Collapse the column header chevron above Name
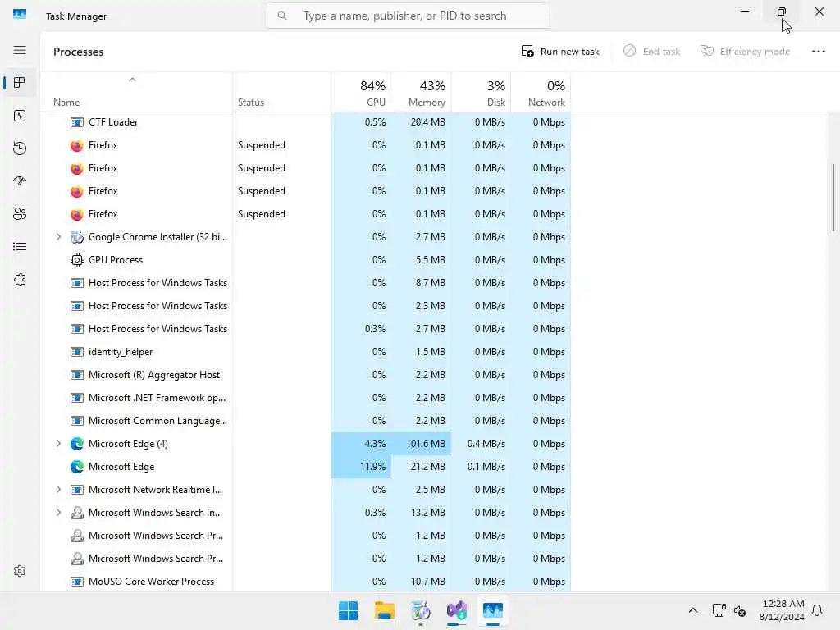 [132, 80]
